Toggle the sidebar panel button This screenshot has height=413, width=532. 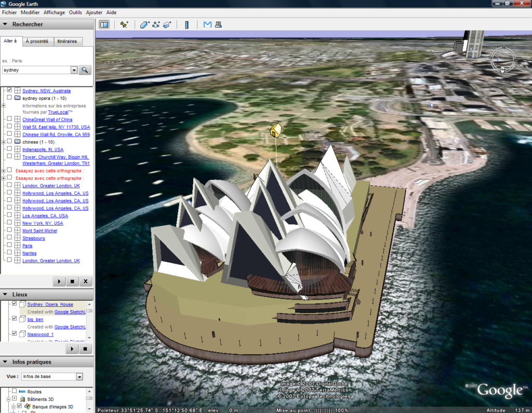[x=104, y=24]
